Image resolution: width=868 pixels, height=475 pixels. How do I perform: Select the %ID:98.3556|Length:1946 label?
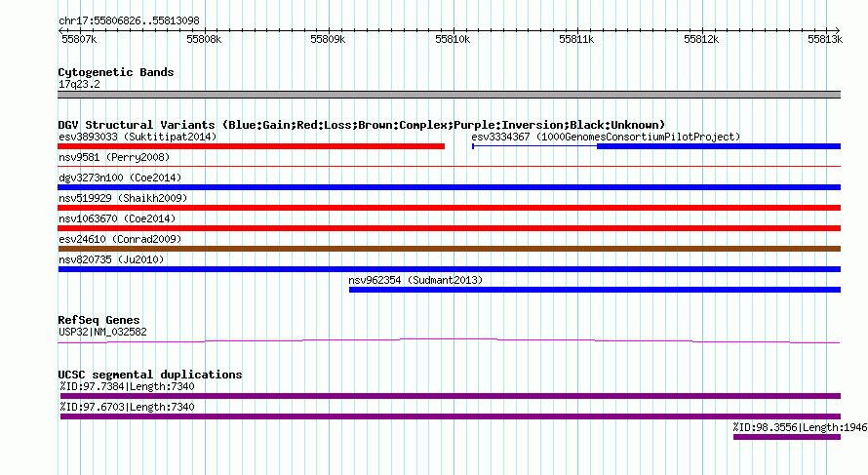pos(800,427)
